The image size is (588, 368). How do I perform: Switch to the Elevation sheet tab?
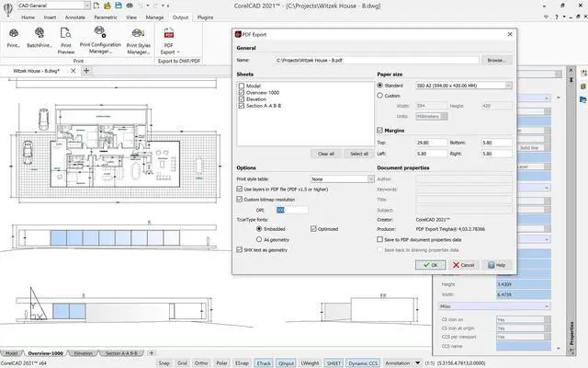tap(83, 353)
